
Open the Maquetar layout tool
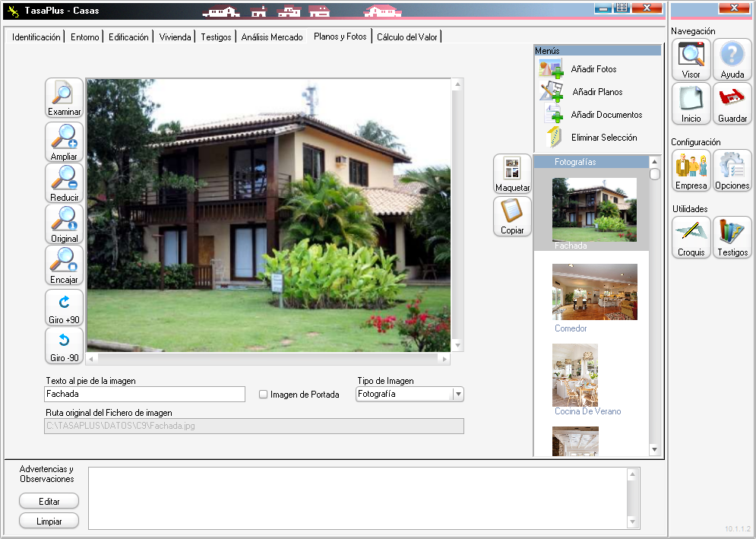[512, 174]
